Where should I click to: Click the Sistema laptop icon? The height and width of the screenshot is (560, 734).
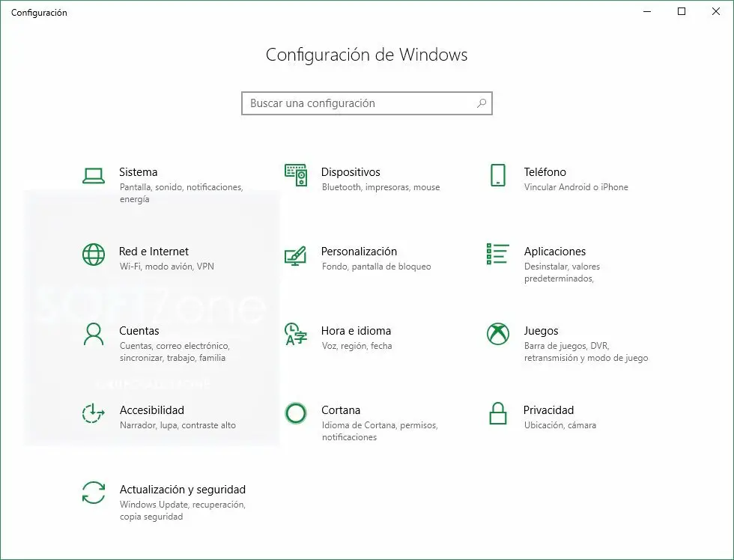(94, 176)
